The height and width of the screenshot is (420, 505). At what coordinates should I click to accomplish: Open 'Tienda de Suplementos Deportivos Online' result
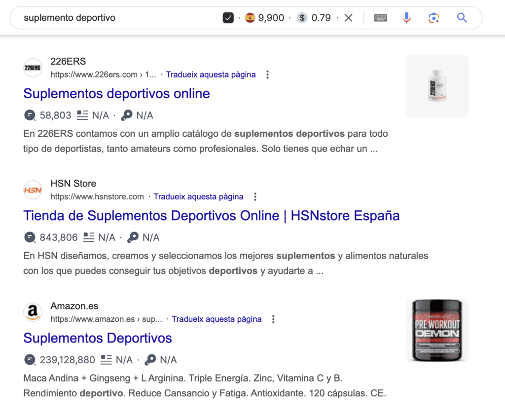tap(211, 216)
